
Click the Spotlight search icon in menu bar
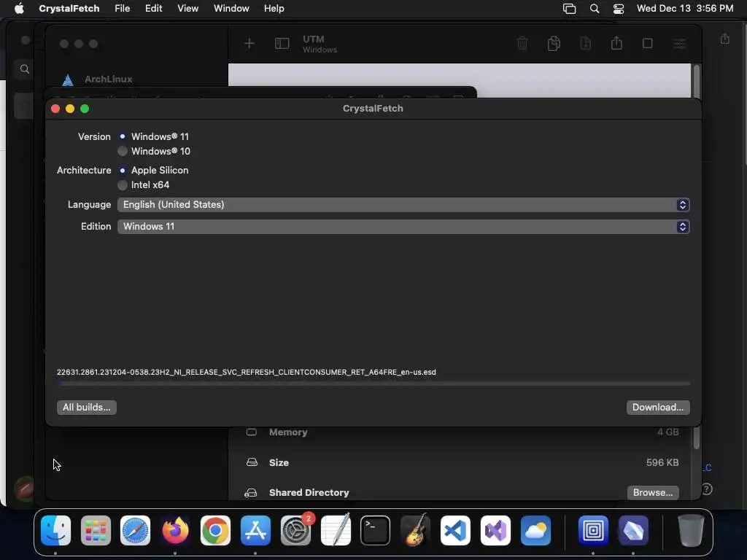tap(594, 9)
